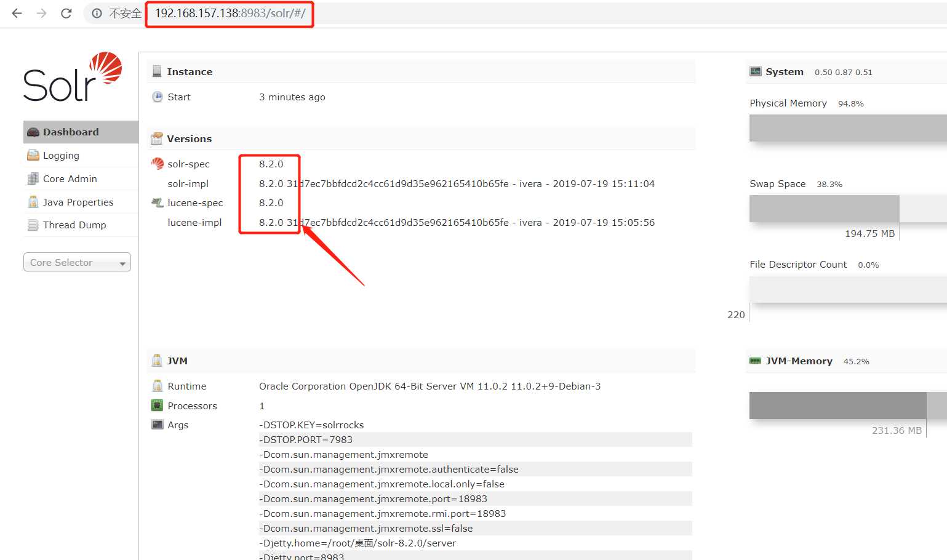Open the Thread Dump page
Screen dimensions: 947x560
click(81, 225)
